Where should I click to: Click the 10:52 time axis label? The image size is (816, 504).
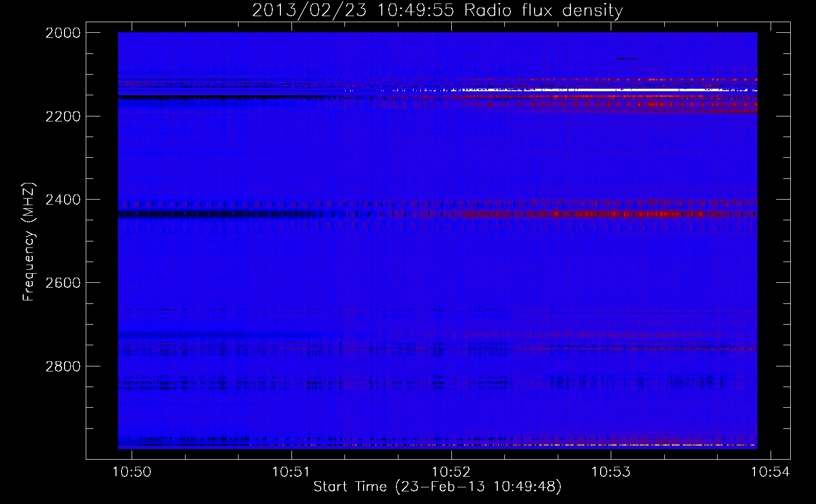(451, 472)
